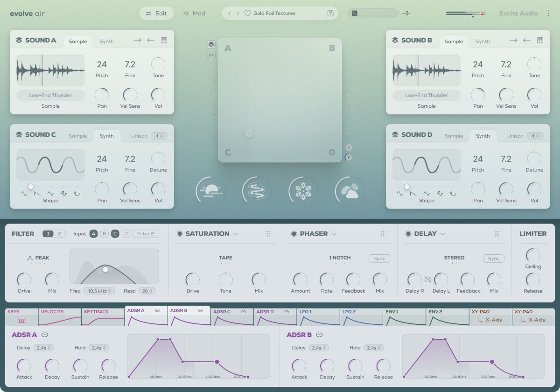This screenshot has height=392, width=560.
Task: Enable Sync on the Phaser
Action: pyautogui.click(x=379, y=258)
